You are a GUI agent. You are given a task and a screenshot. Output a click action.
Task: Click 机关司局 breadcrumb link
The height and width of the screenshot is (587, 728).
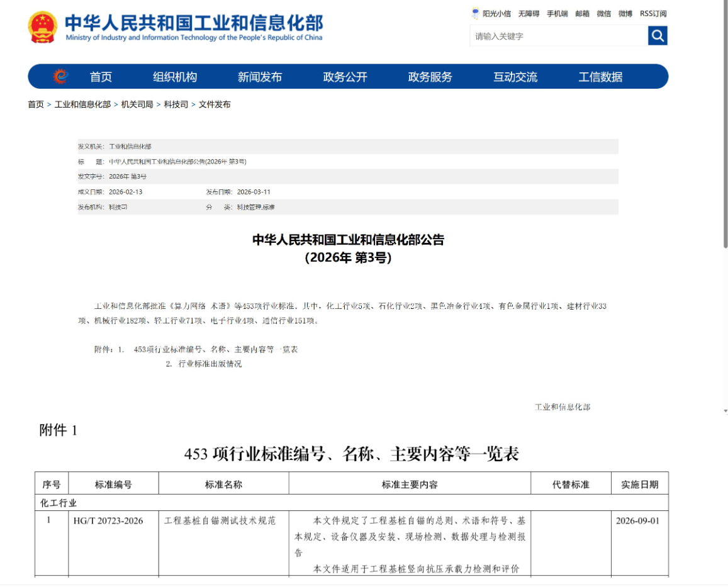coord(137,104)
